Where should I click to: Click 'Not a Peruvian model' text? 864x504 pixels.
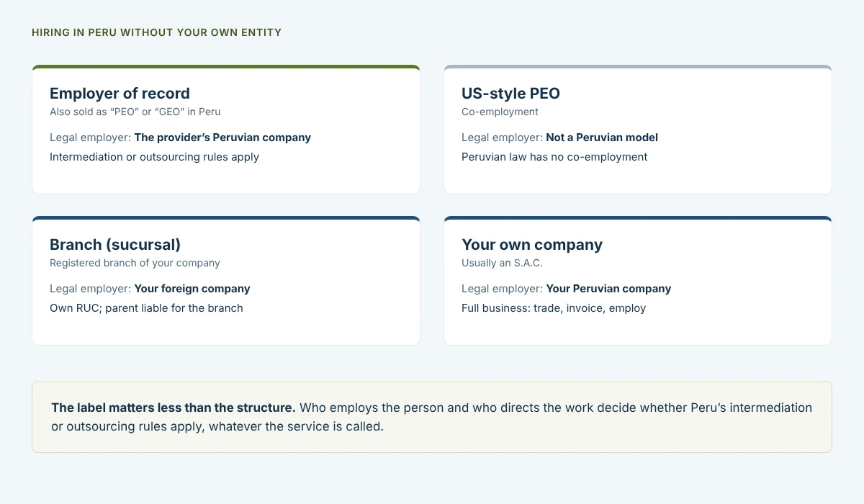(x=602, y=137)
